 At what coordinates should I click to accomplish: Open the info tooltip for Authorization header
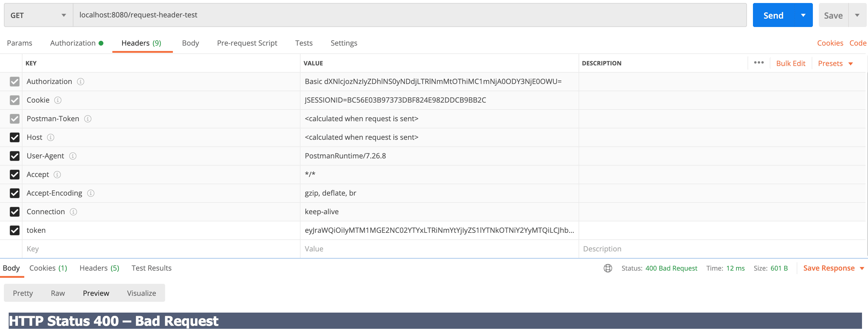tap(81, 81)
